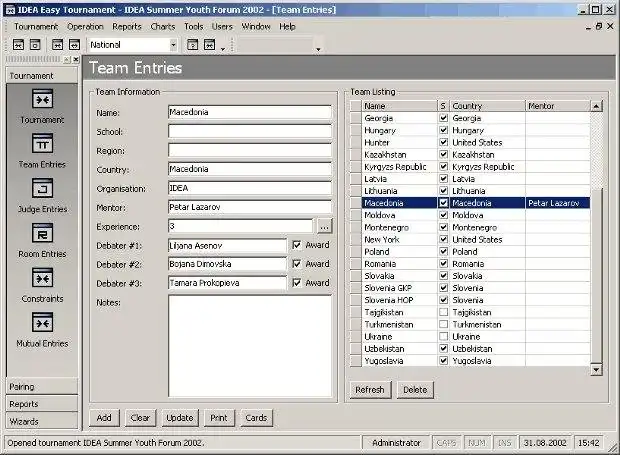
Task: Sort by the Mentor column header
Action: pyautogui.click(x=558, y=106)
